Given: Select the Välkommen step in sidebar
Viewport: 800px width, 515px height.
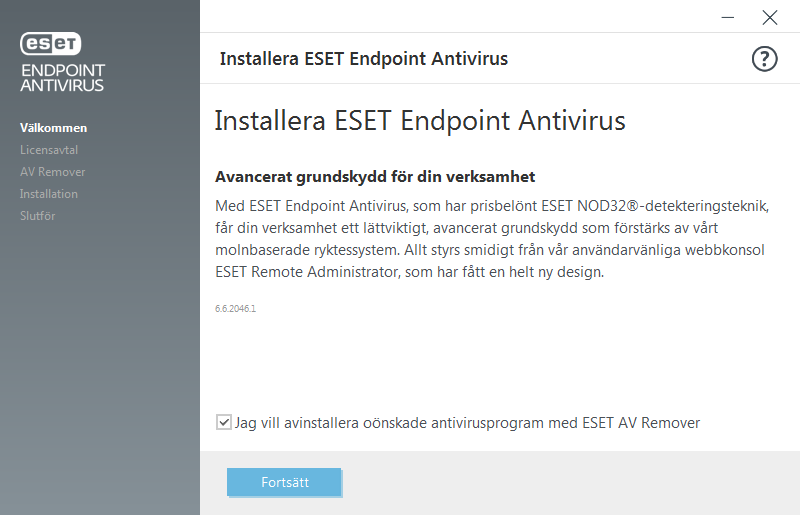Looking at the screenshot, I should coord(54,128).
